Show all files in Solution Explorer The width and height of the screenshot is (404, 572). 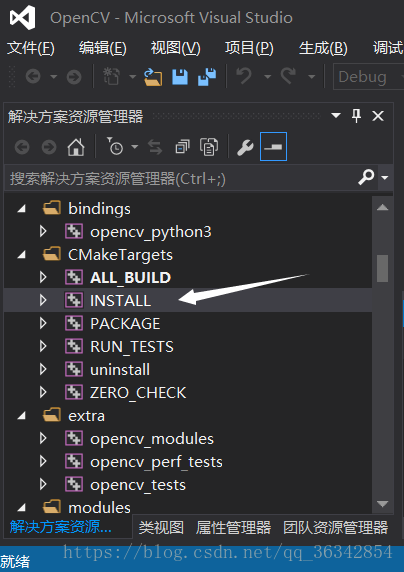[x=209, y=147]
